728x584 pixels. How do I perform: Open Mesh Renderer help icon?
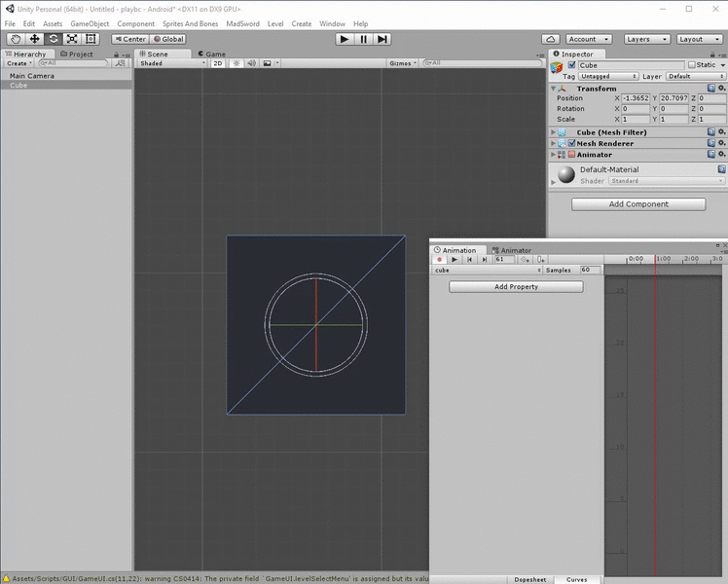click(710, 143)
